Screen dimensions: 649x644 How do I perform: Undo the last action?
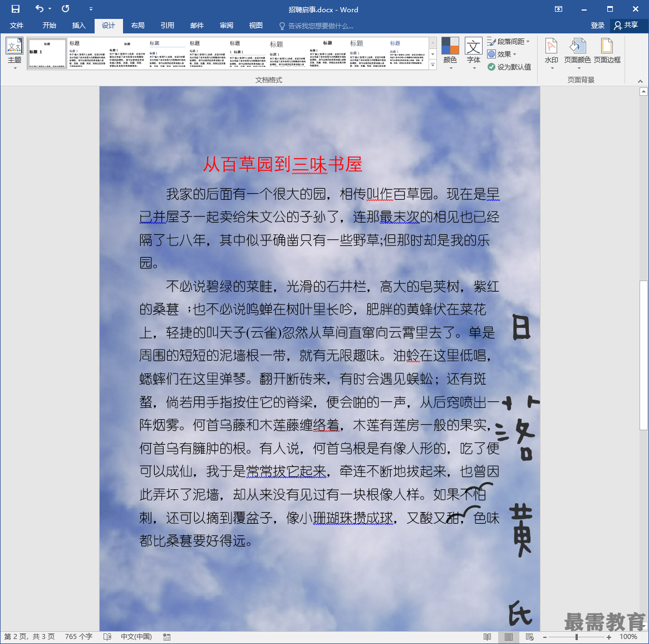tap(39, 9)
